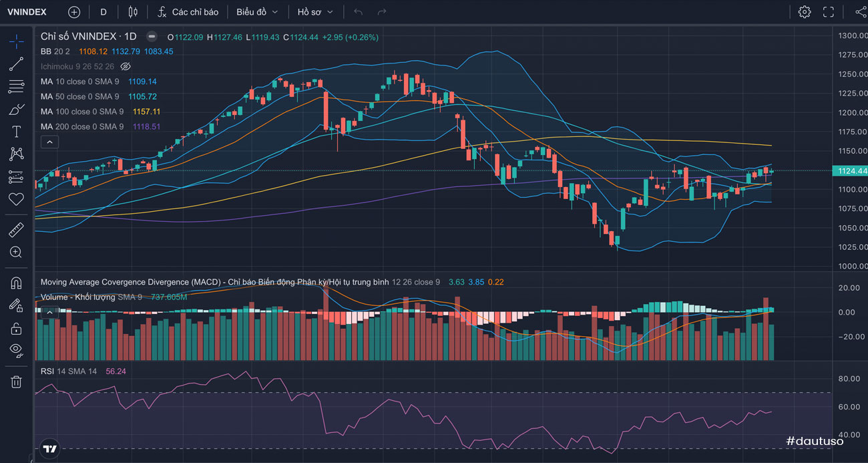Select the crosshair cursor tool
Viewport: 868px width, 463px height.
tap(16, 41)
